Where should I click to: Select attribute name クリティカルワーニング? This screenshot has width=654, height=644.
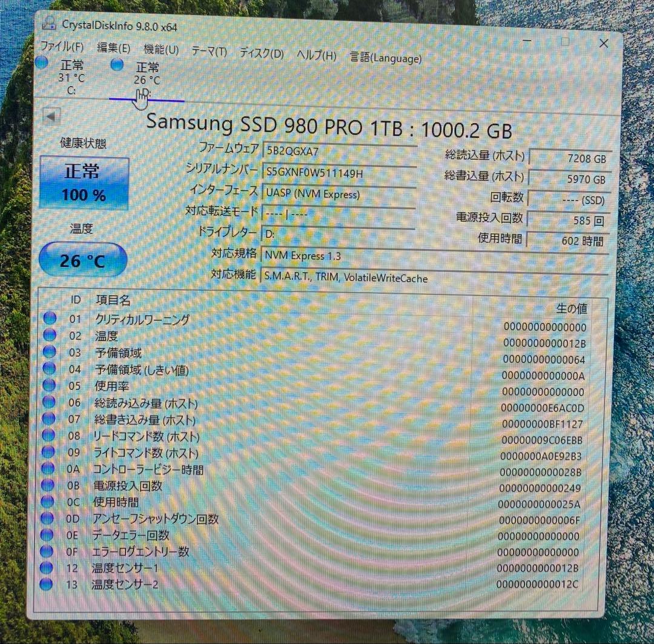142,319
